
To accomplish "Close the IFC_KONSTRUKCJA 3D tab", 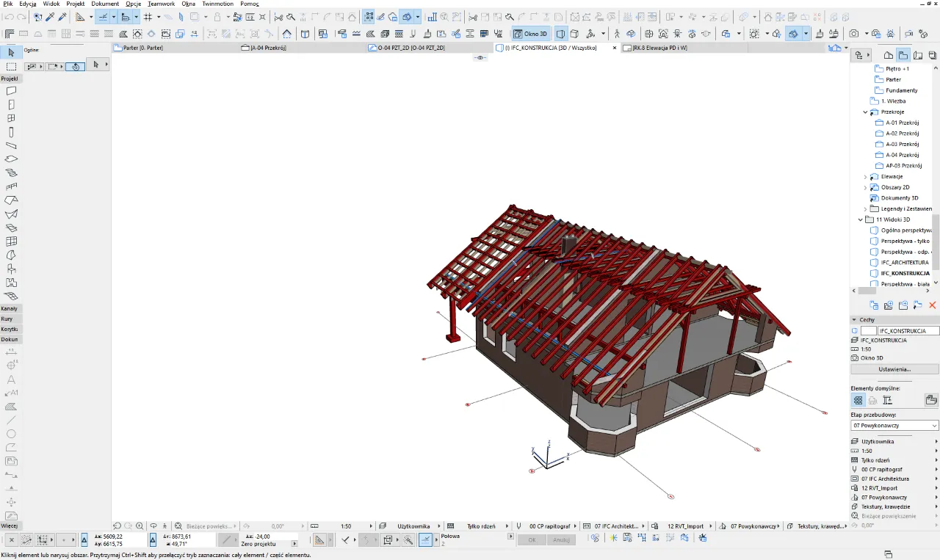I will pyautogui.click(x=615, y=48).
